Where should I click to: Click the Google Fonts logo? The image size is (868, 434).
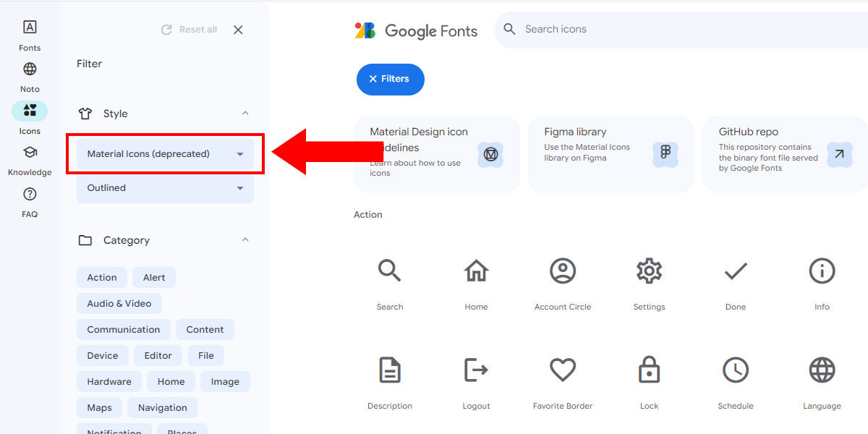(416, 30)
